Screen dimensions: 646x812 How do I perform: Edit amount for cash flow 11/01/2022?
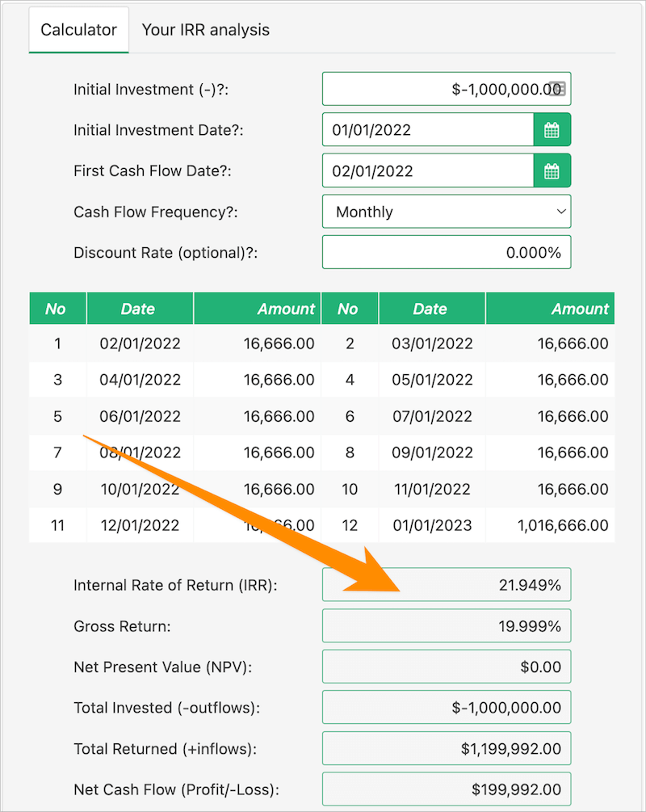point(550,489)
